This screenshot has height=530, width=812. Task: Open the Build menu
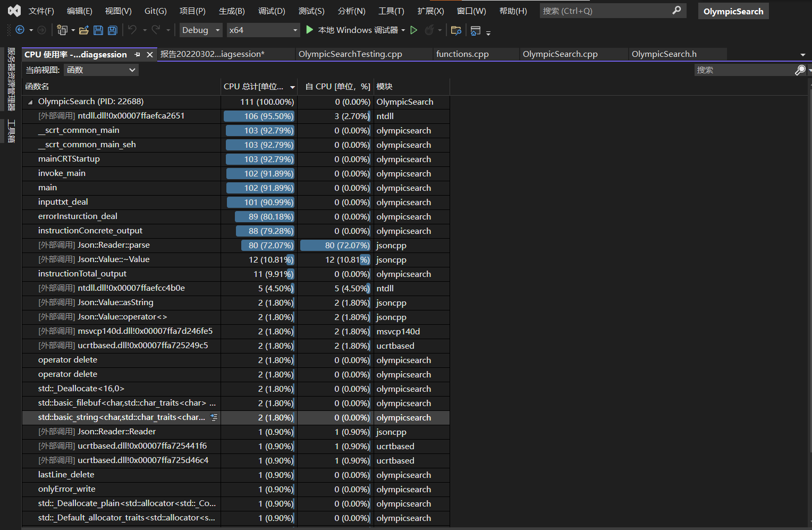click(232, 11)
